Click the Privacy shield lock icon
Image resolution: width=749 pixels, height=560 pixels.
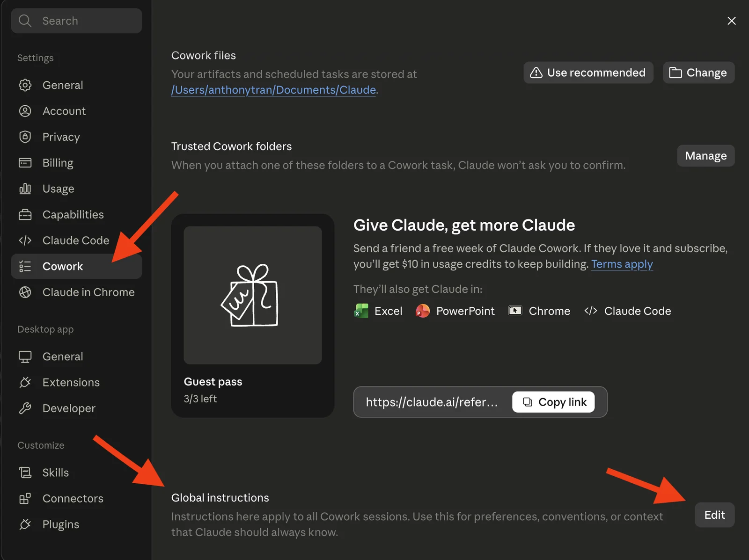point(25,137)
